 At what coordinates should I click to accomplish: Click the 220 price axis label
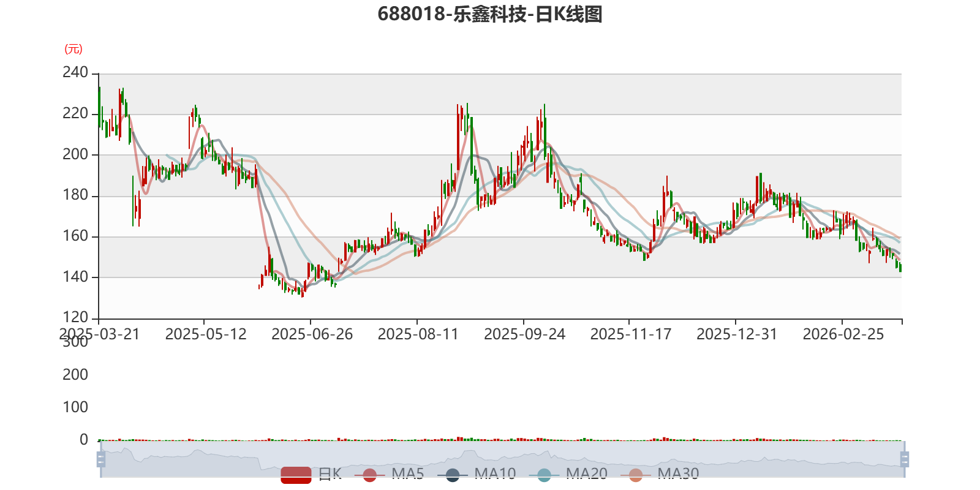(75, 114)
